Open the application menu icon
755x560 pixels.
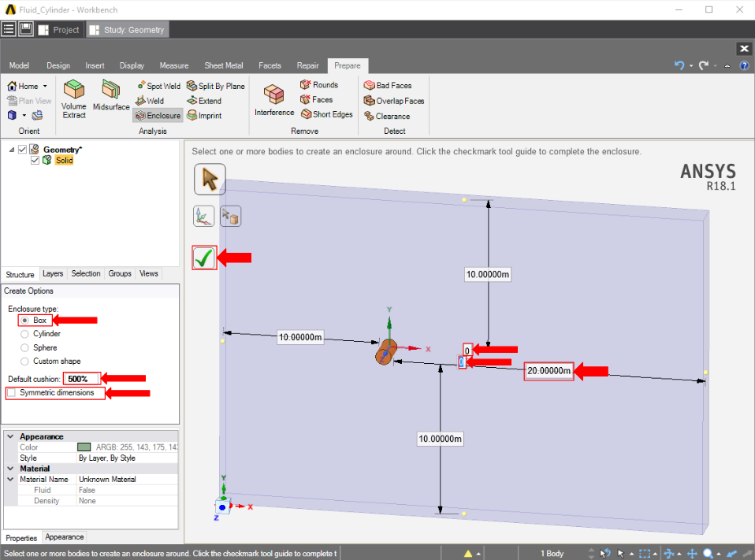pos(9,29)
